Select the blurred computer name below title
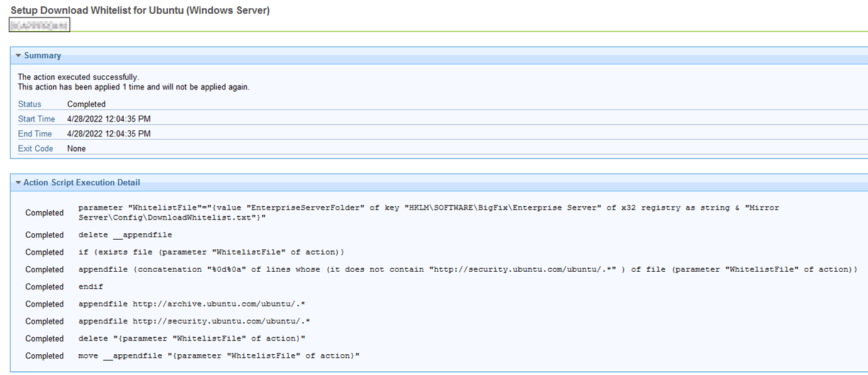Screen dimensions: 868x375 (40, 25)
